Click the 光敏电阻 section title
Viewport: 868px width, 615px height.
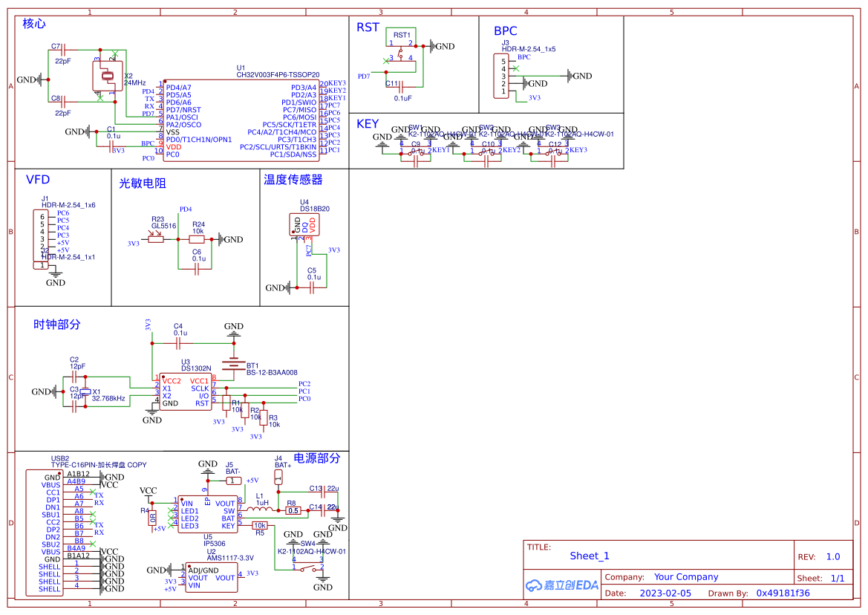[x=143, y=183]
